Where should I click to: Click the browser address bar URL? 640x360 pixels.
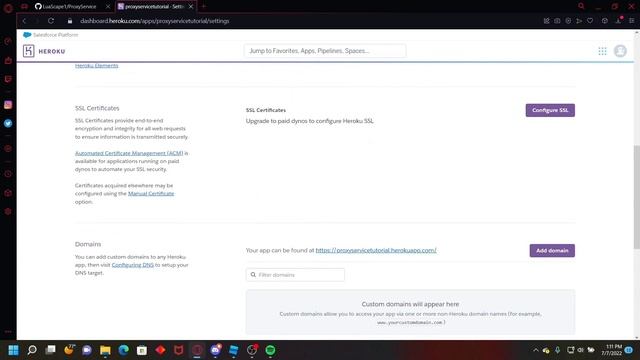(x=155, y=21)
